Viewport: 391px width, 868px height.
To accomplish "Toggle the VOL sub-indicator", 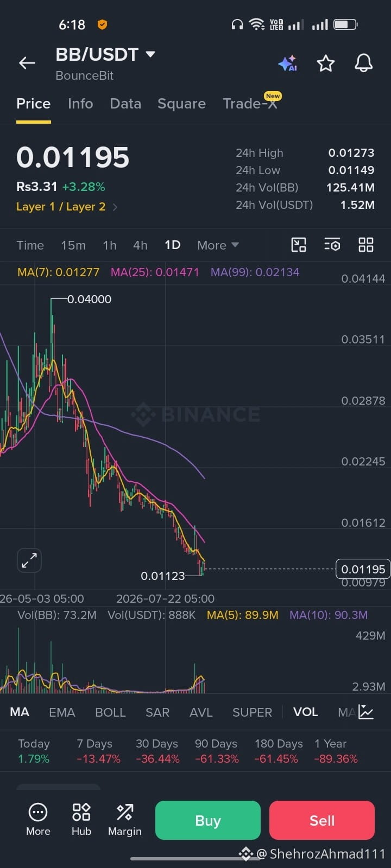I will (306, 712).
